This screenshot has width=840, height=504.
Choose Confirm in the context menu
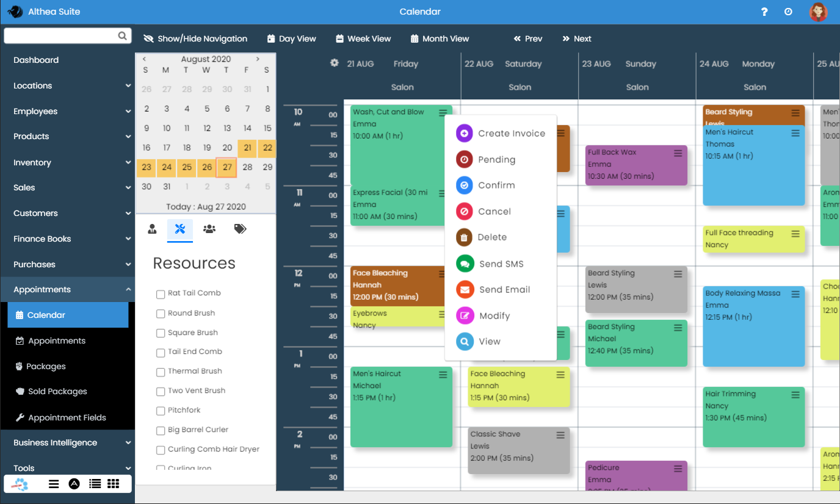pyautogui.click(x=486, y=185)
